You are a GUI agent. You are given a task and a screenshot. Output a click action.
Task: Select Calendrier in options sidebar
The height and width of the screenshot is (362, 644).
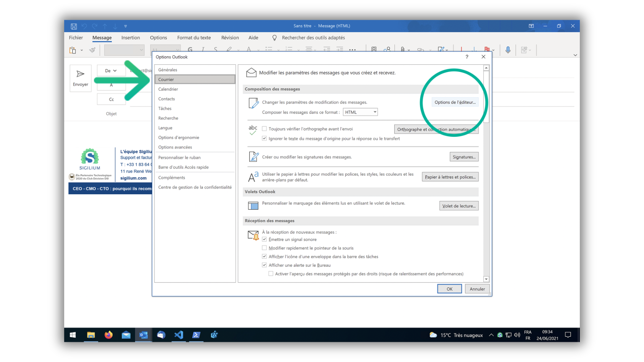point(168,89)
